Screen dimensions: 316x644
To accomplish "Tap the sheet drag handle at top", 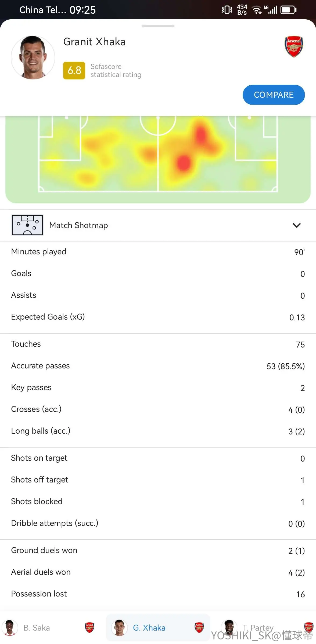I will coord(158,26).
